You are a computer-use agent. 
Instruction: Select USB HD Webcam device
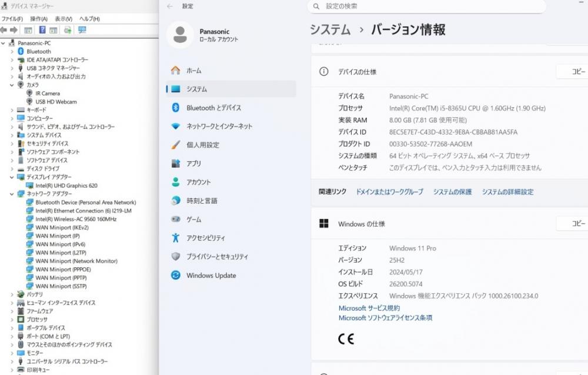coord(56,102)
